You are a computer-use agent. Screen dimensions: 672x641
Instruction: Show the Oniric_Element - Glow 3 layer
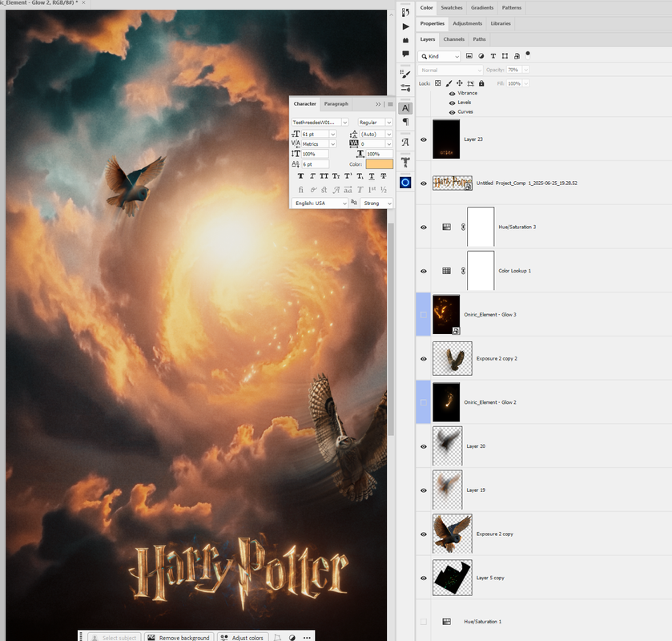pos(424,315)
